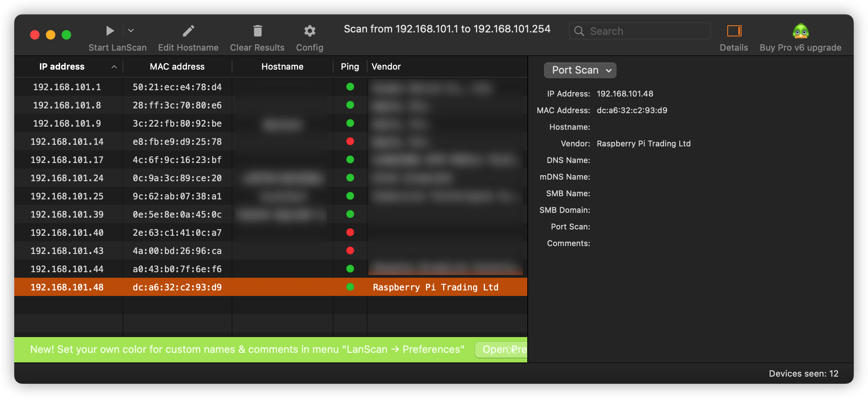Select row 192.168.101.17

(271, 160)
